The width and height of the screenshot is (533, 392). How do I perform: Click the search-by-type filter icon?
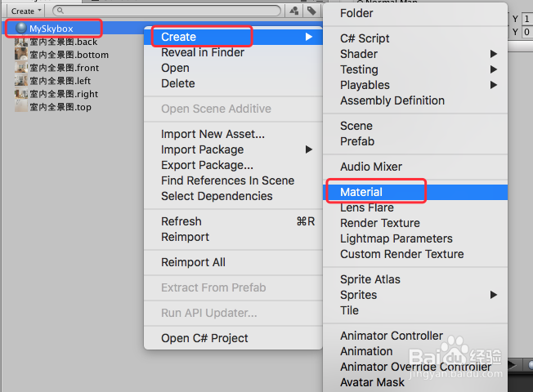(x=294, y=11)
